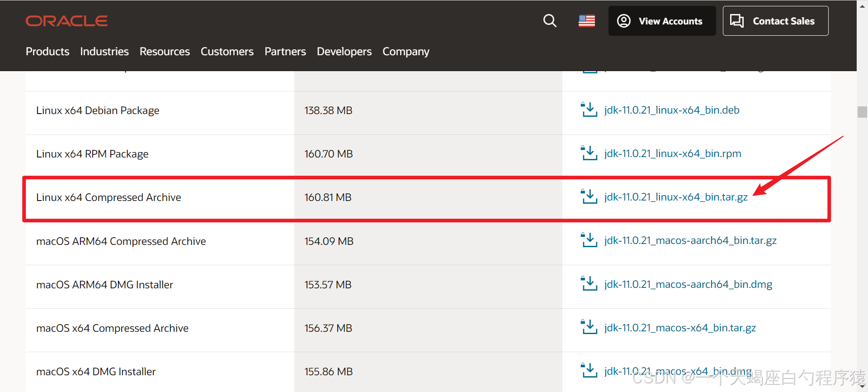Click the US flag country selector
Viewport: 868px width, 392px height.
(587, 21)
